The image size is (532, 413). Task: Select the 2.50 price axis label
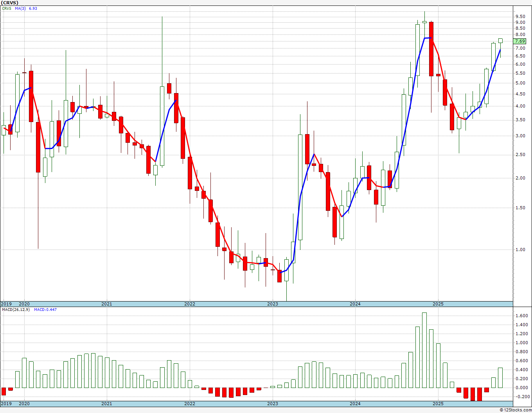520,154
